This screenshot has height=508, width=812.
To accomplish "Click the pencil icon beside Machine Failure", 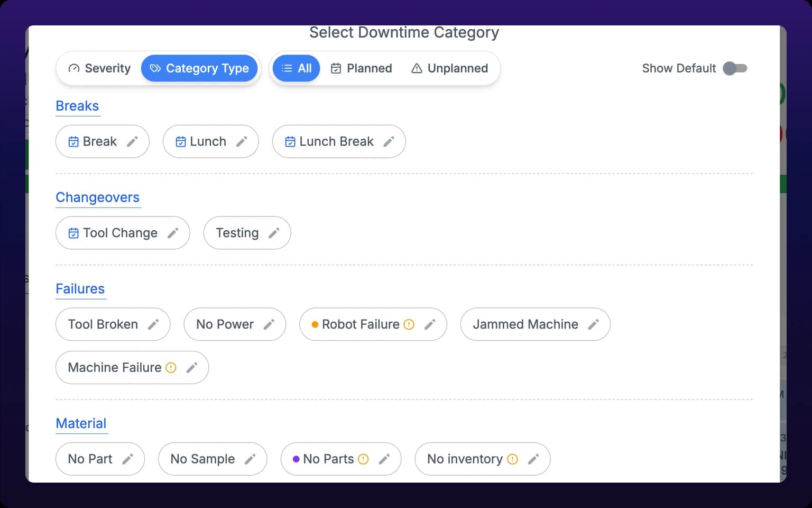I will tap(192, 367).
